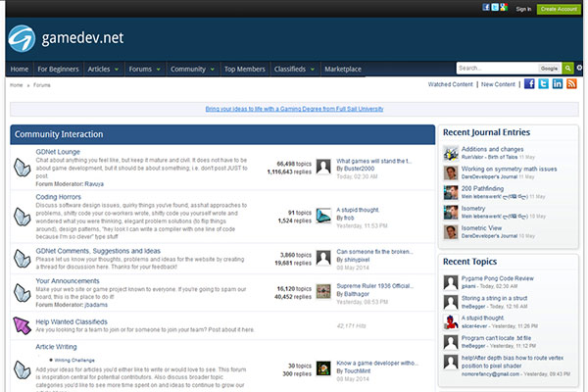
Task: Open Storing a string in a struct topic
Action: (x=494, y=298)
